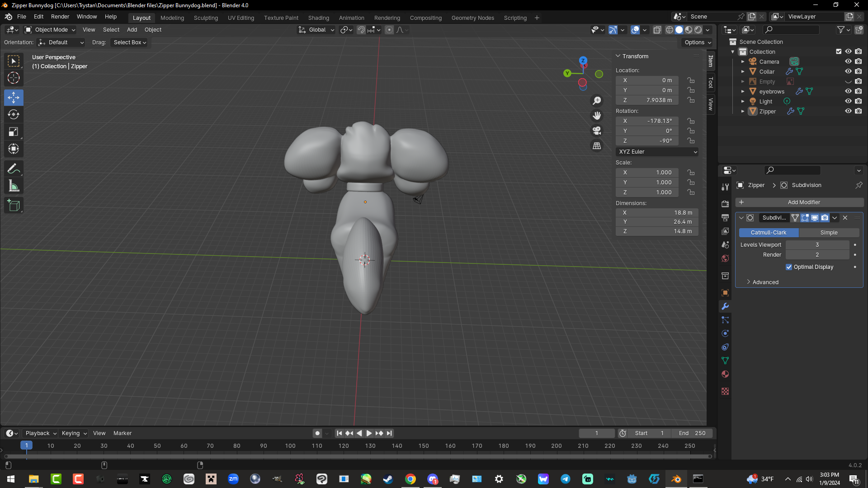Open Material properties tab
This screenshot has height=488, width=868.
[x=725, y=374]
